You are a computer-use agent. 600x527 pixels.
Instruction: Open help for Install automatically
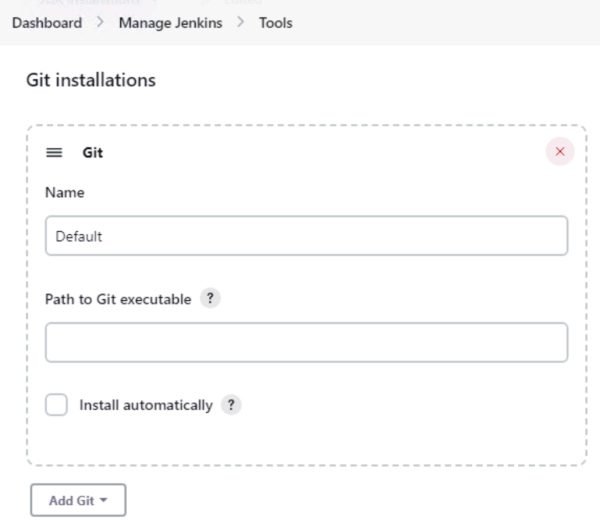pos(231,405)
